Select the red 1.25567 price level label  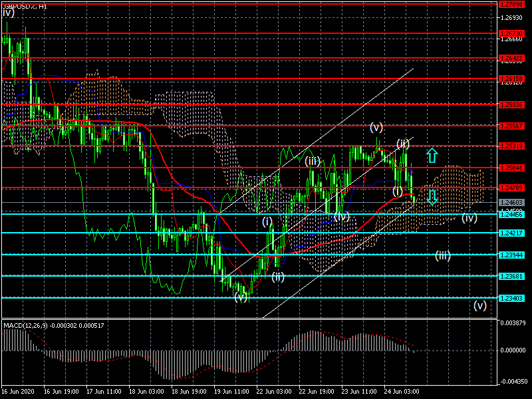click(511, 126)
